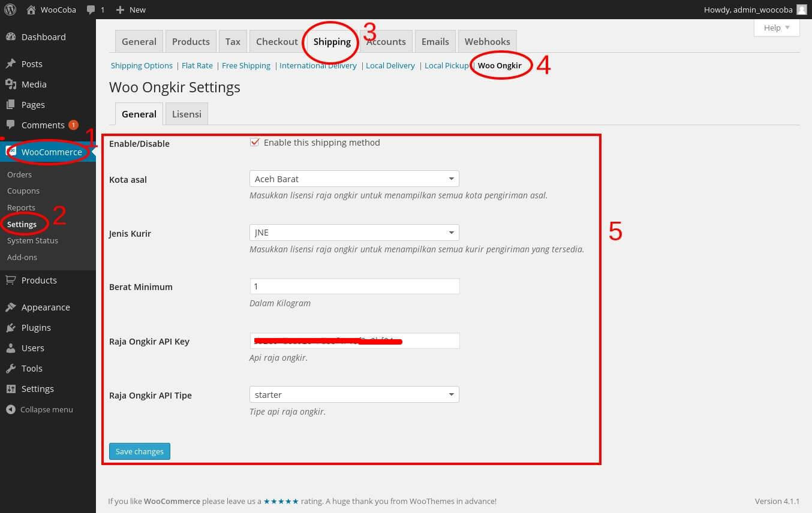Open Posts via the pushpin icon

(11, 64)
